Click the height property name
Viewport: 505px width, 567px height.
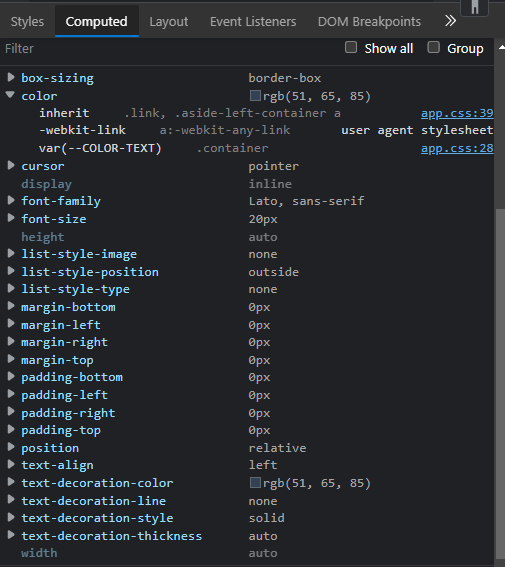(x=43, y=237)
